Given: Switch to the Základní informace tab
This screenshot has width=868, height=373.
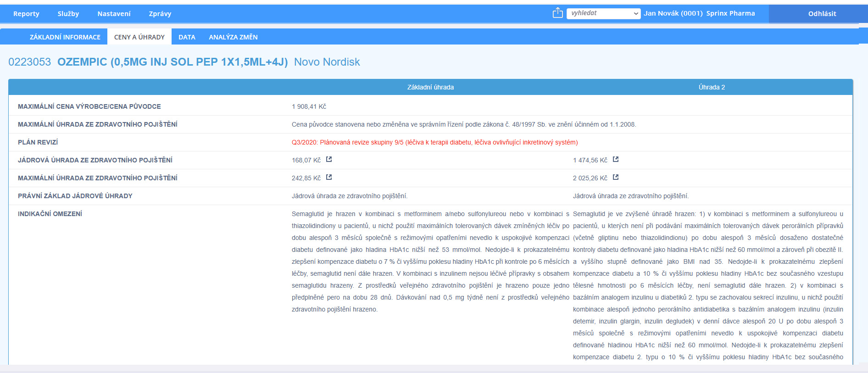Looking at the screenshot, I should click(x=65, y=37).
